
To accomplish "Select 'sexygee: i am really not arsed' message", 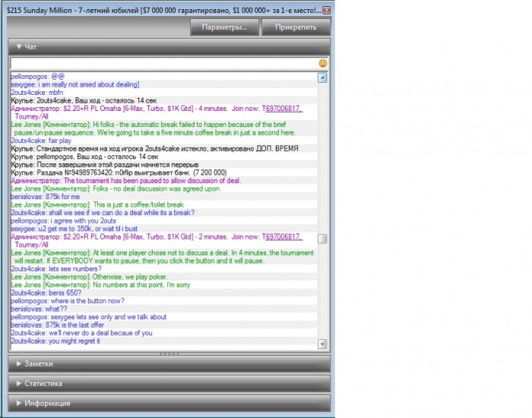I will (75, 84).
